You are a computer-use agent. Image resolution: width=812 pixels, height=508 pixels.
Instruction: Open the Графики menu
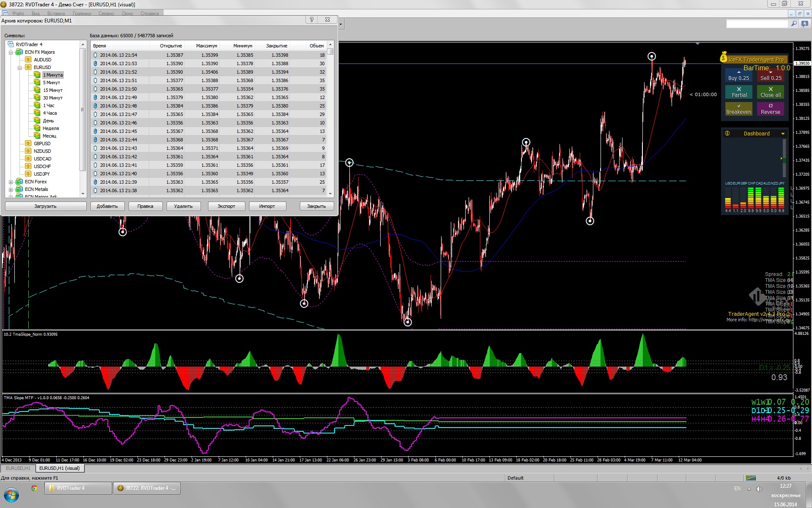click(x=82, y=14)
